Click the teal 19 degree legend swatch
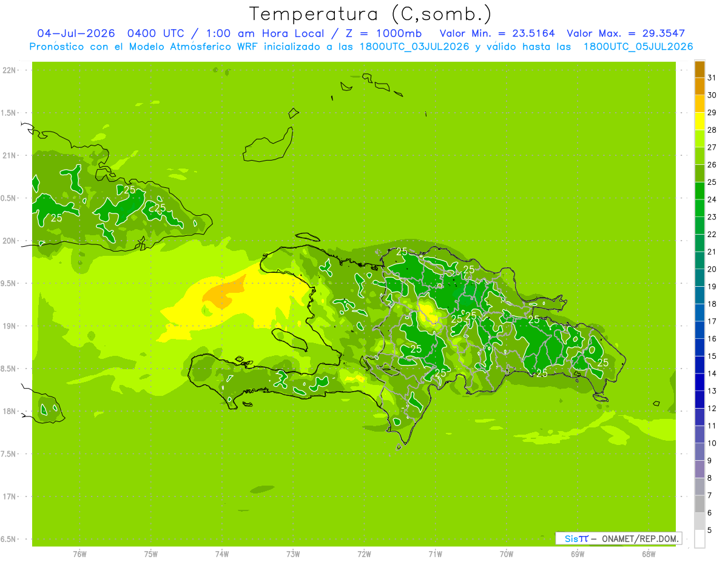Image resolution: width=728 pixels, height=562 pixels. pos(699,278)
